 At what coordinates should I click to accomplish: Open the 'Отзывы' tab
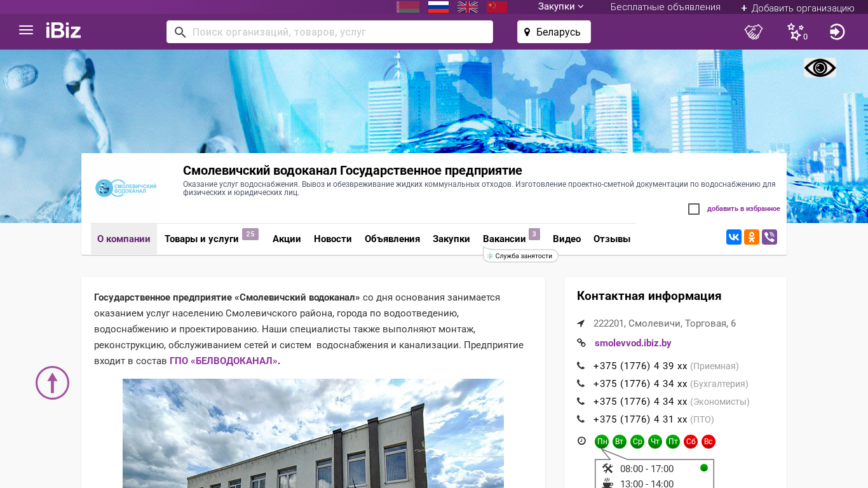point(612,239)
